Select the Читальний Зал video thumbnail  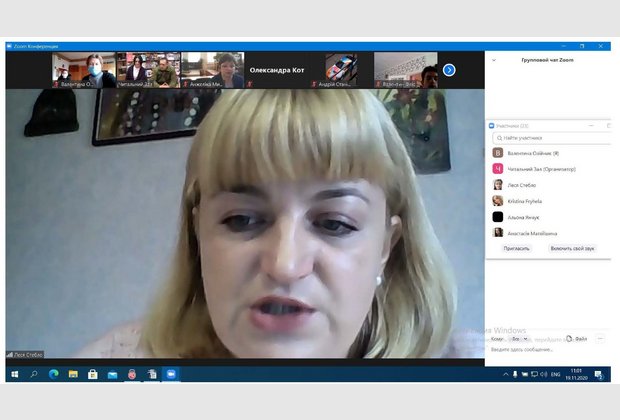pyautogui.click(x=148, y=70)
